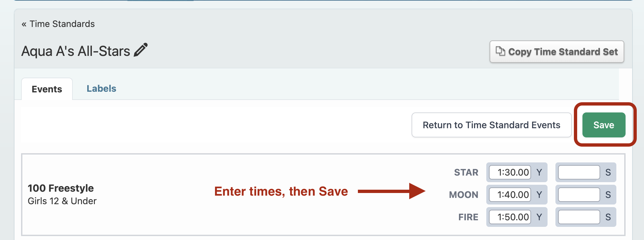This screenshot has width=644, height=240.
Task: Click the empty MOON short-course S field
Action: tap(579, 195)
